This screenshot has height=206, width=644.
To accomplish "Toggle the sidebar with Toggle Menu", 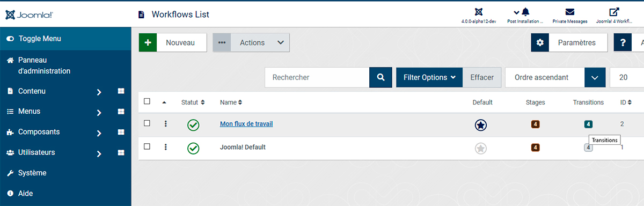I will pyautogui.click(x=65, y=39).
